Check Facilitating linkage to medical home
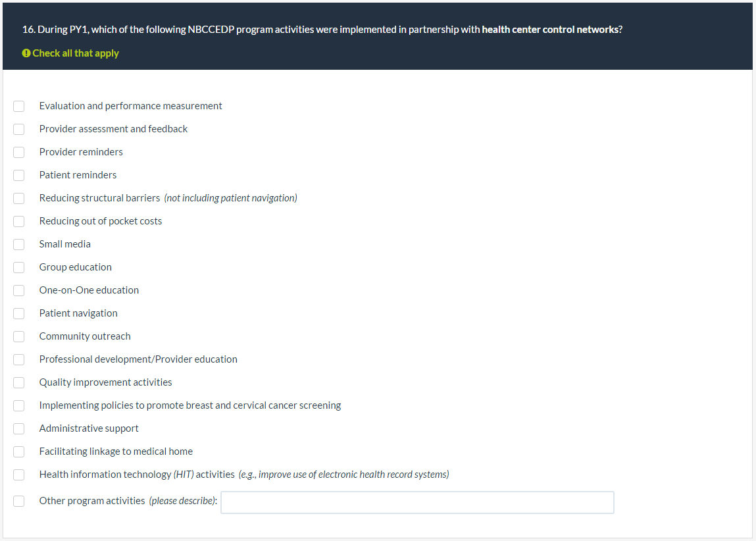Viewport: 756px width, 541px height. 19,451
